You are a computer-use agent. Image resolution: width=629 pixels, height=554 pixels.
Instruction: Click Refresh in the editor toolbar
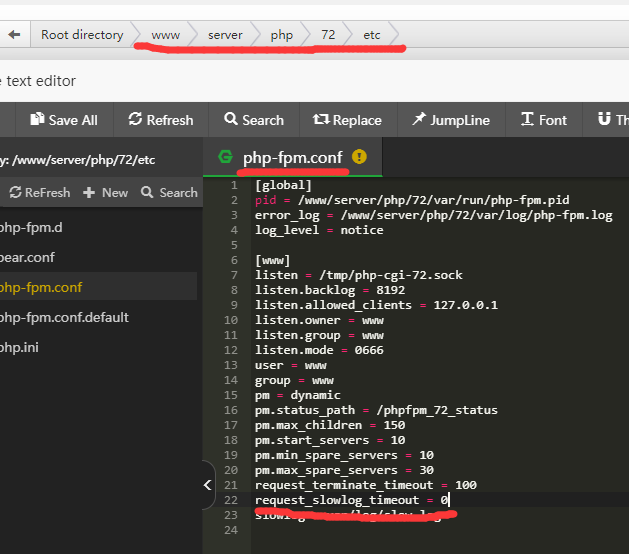(x=161, y=120)
